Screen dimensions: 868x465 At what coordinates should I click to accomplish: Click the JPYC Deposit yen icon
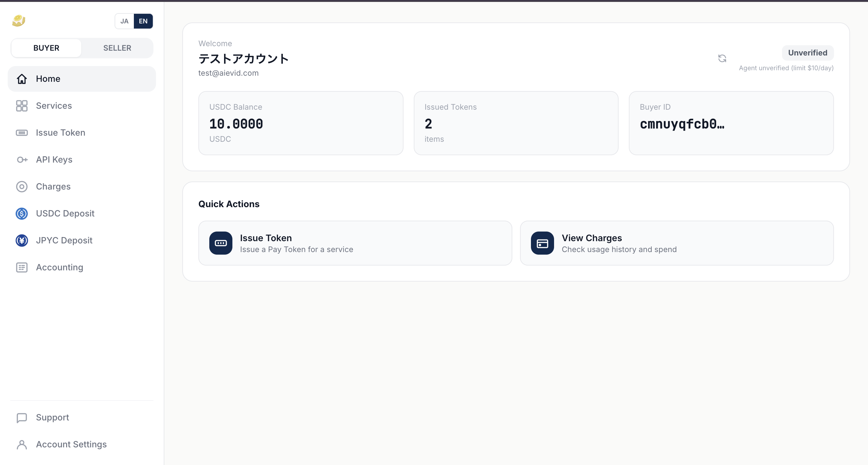coord(22,241)
